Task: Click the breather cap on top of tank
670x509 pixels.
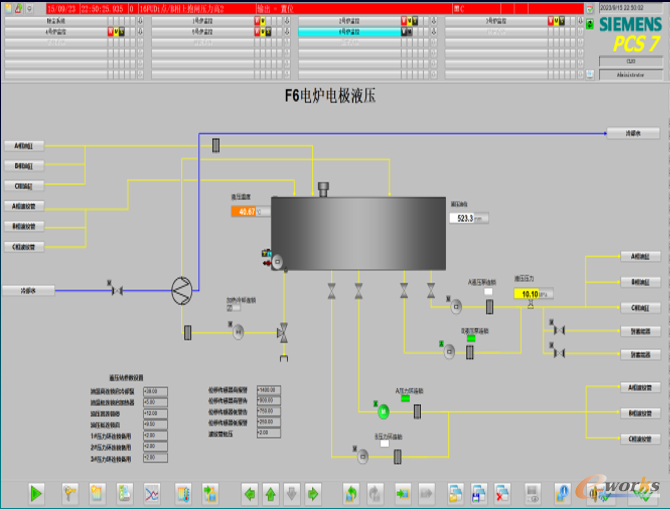Action: click(x=323, y=189)
